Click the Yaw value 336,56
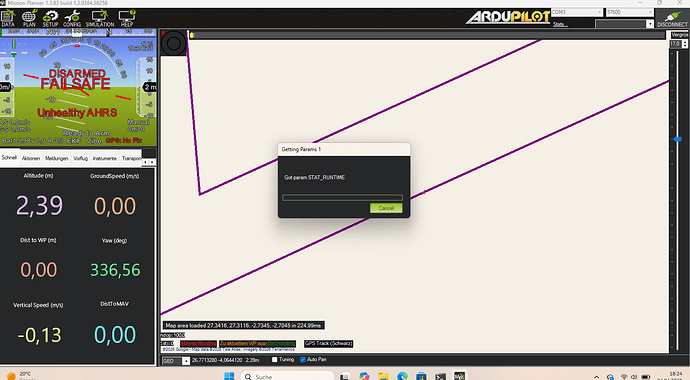 [115, 270]
